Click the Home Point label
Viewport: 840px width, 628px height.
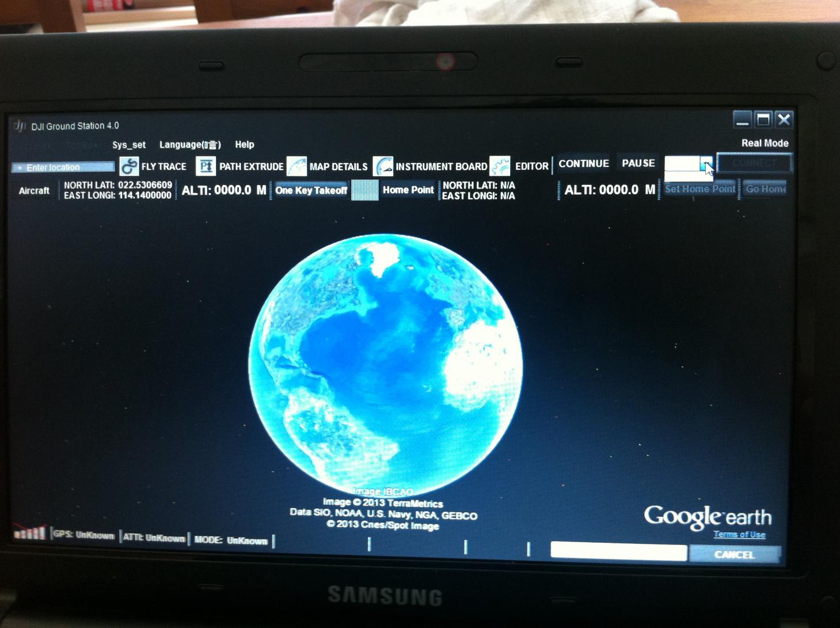point(408,190)
